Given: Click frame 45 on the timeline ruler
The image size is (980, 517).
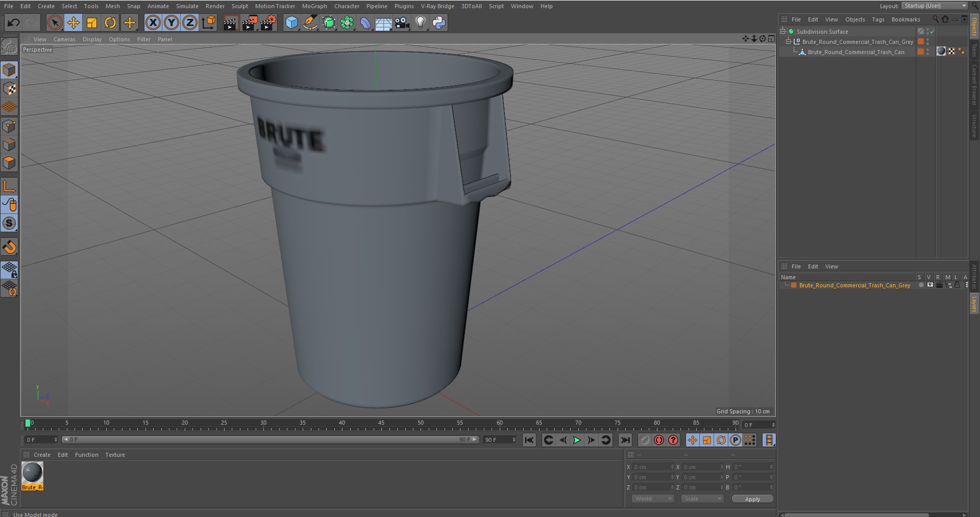Looking at the screenshot, I should pyautogui.click(x=381, y=424).
